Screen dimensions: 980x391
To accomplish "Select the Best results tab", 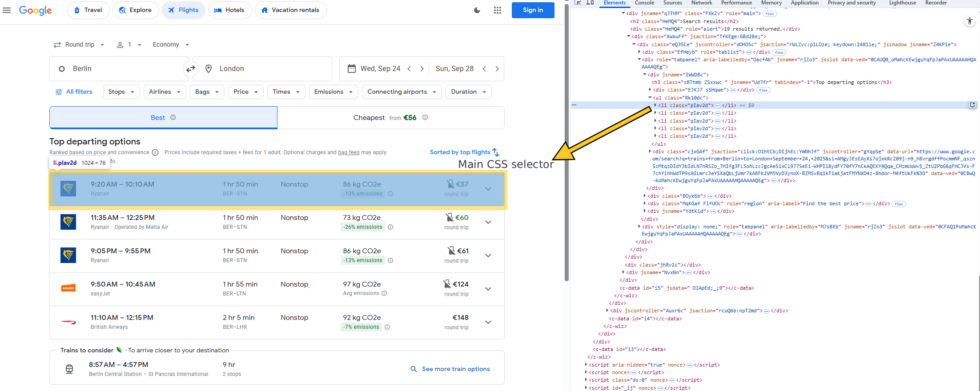I will 163,118.
